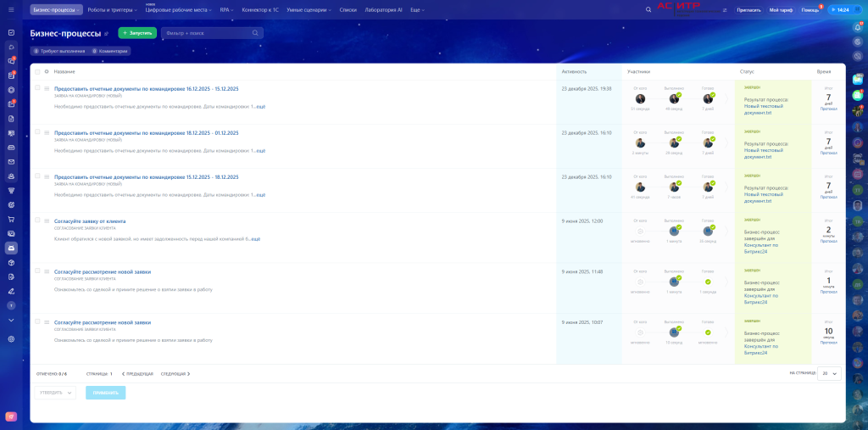The image size is (868, 430).
Task: Open the hamburger menu in top-left corner
Action: pos(11,9)
